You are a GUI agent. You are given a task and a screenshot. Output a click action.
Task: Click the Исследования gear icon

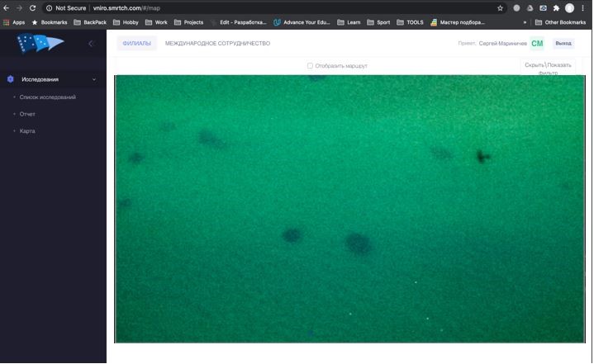point(10,79)
